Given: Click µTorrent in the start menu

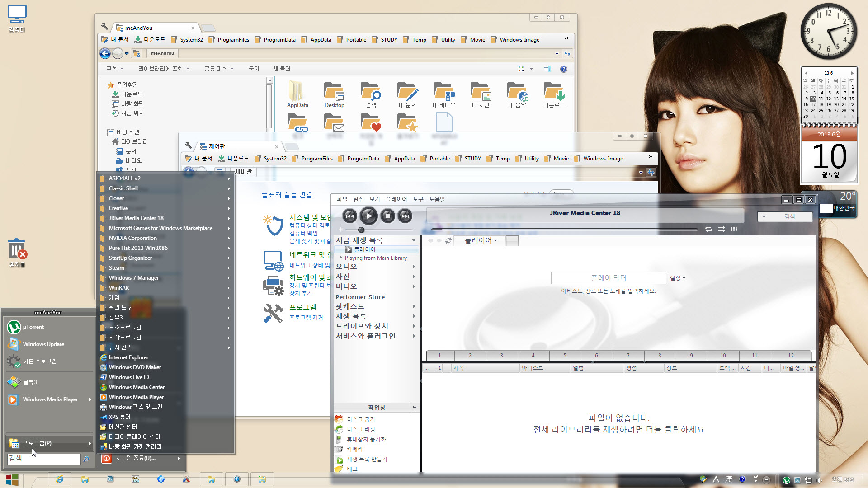Looking at the screenshot, I should (49, 327).
